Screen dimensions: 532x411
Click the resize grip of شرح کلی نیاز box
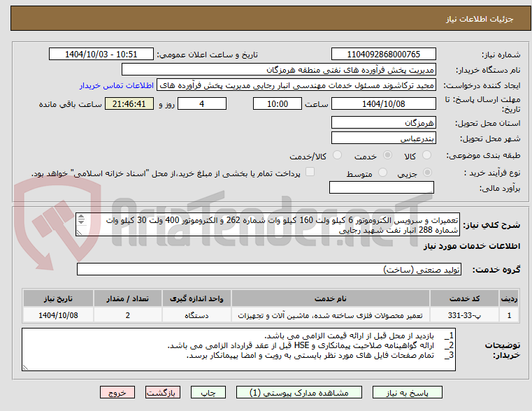(80, 233)
